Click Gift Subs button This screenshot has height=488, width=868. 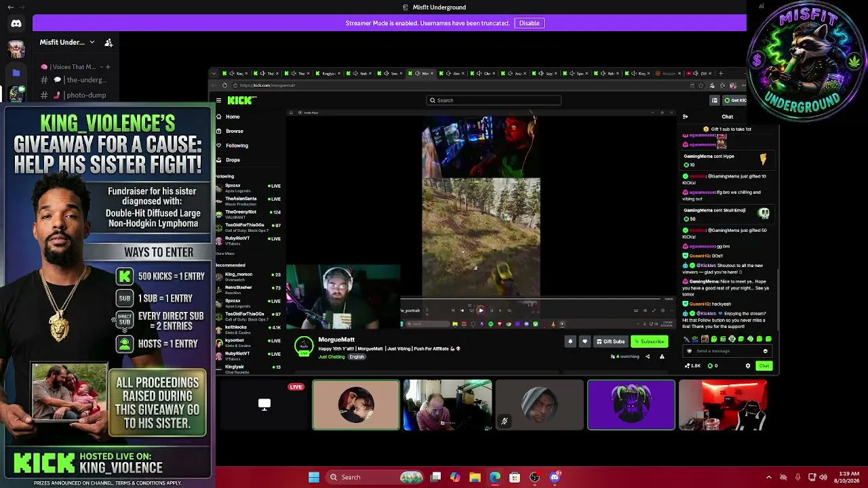[610, 342]
